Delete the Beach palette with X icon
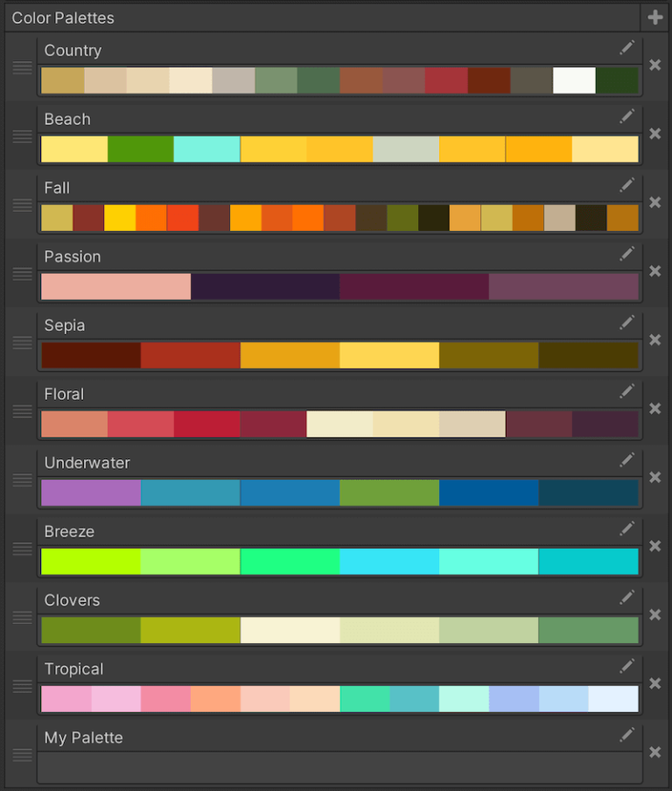The height and width of the screenshot is (791, 672). tap(654, 134)
